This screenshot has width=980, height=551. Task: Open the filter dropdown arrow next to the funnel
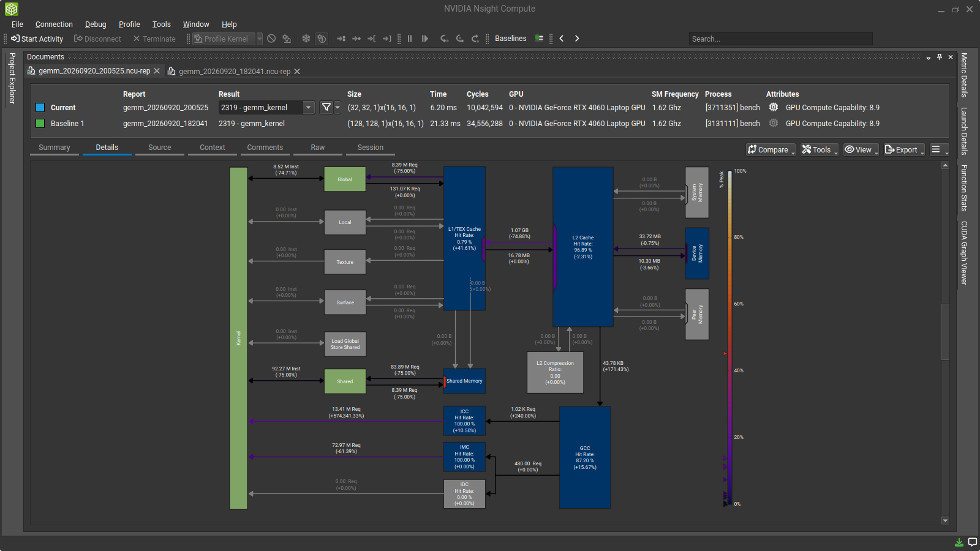pos(337,108)
